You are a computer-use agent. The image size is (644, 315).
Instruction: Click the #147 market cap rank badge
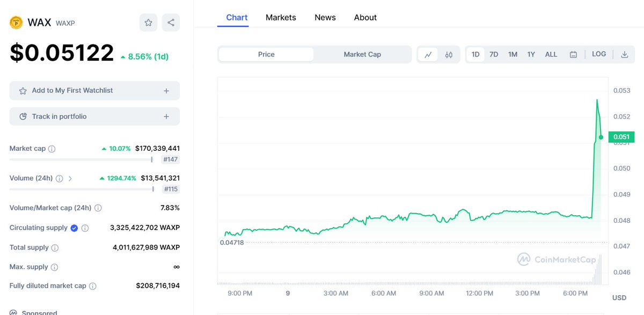171,159
